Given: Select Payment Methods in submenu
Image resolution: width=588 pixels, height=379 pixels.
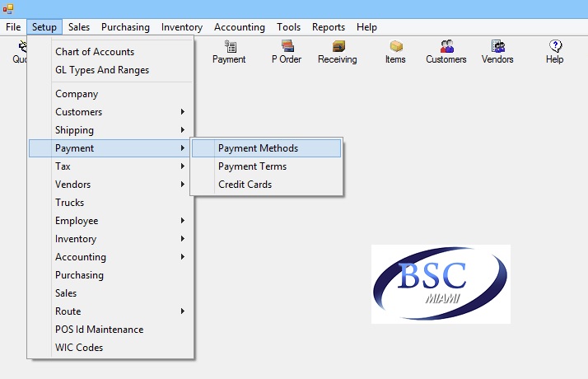Looking at the screenshot, I should [x=267, y=148].
